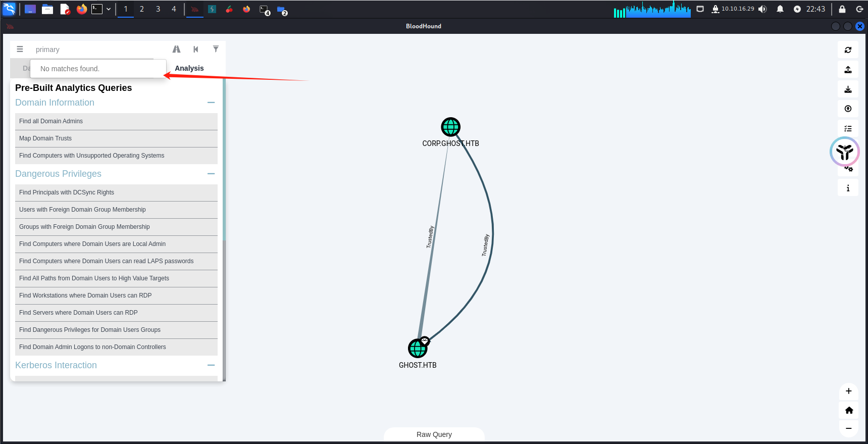Open the About info icon
Screen dimensions: 868x444
pyautogui.click(x=848, y=188)
